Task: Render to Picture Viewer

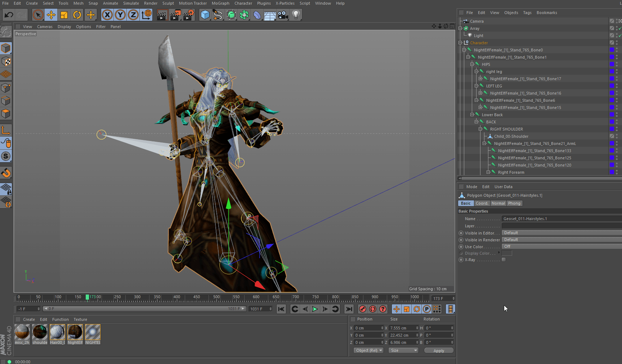Action: (x=175, y=15)
